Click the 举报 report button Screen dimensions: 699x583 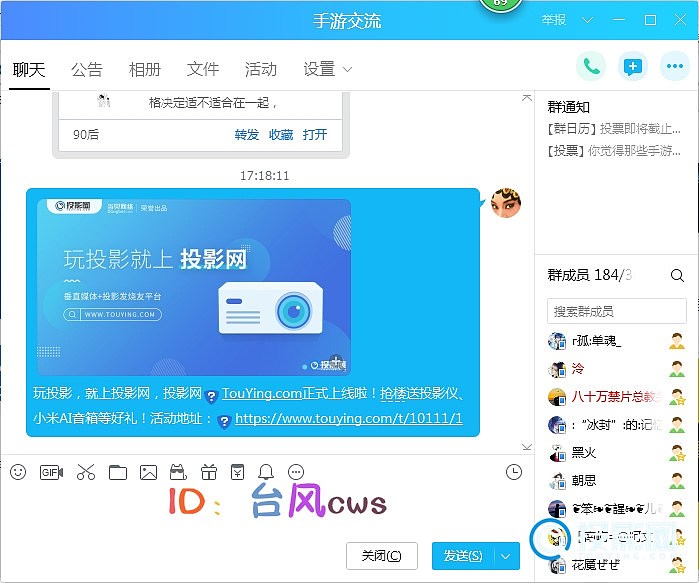553,20
